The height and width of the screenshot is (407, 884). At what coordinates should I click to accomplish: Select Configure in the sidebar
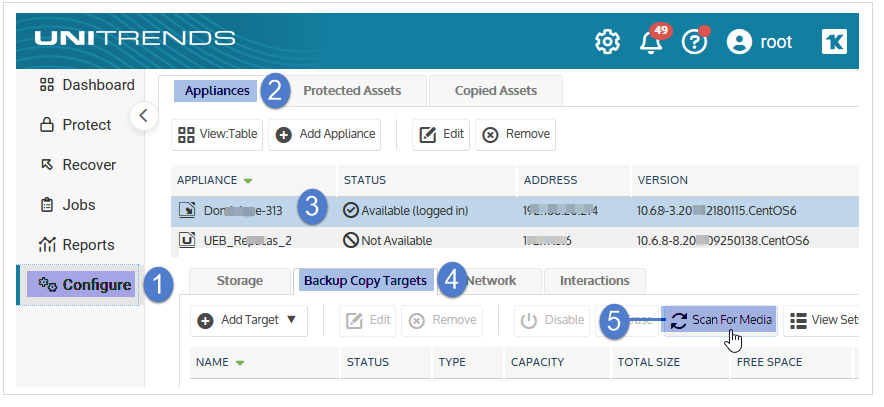click(x=79, y=285)
